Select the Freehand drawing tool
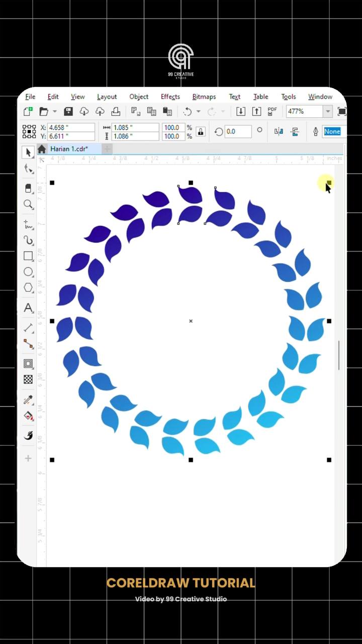 coord(28,224)
